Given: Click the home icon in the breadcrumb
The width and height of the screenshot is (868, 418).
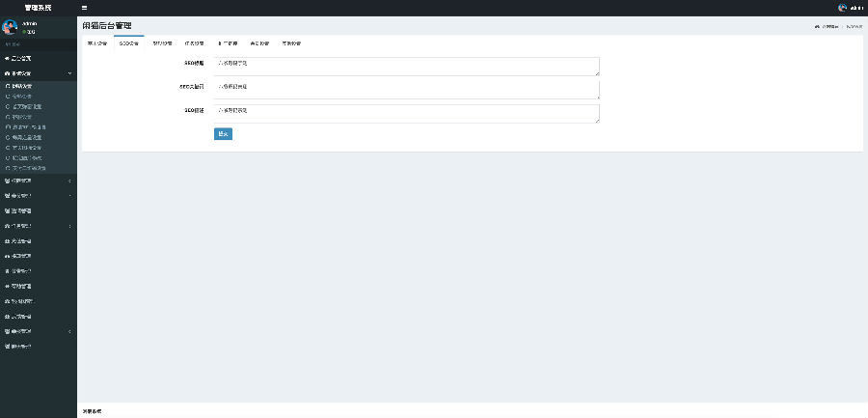Looking at the screenshot, I should click(817, 26).
